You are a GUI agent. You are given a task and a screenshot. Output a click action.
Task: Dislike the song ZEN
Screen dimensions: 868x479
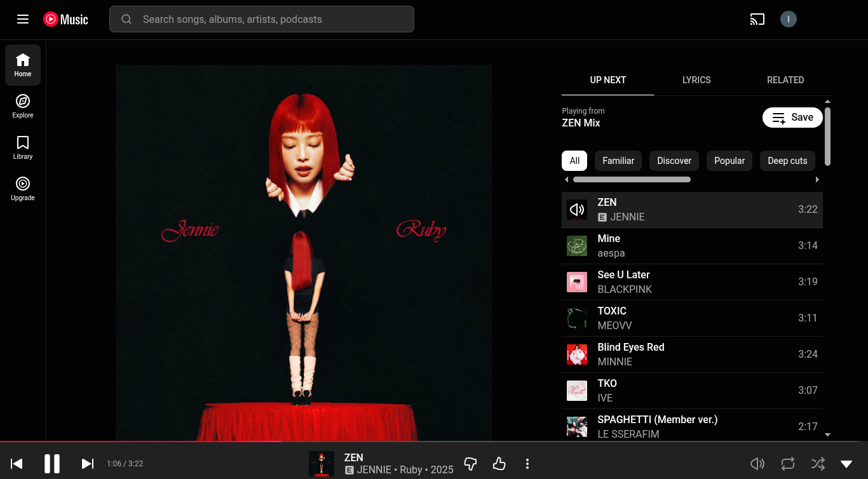click(x=471, y=464)
